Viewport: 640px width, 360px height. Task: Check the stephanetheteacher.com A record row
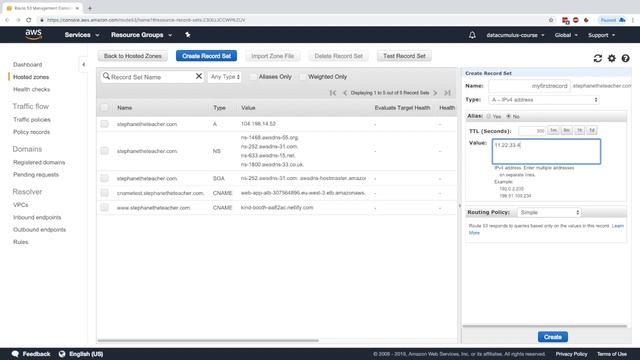tap(104, 124)
